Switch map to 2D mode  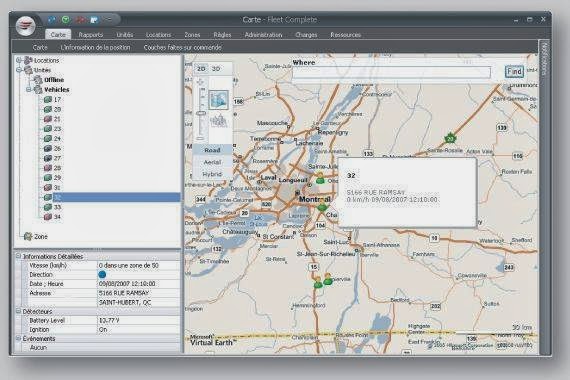coord(201,69)
